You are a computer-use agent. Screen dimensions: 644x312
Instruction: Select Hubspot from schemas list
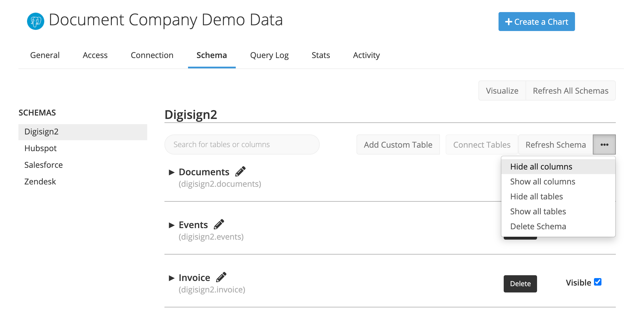pyautogui.click(x=39, y=148)
